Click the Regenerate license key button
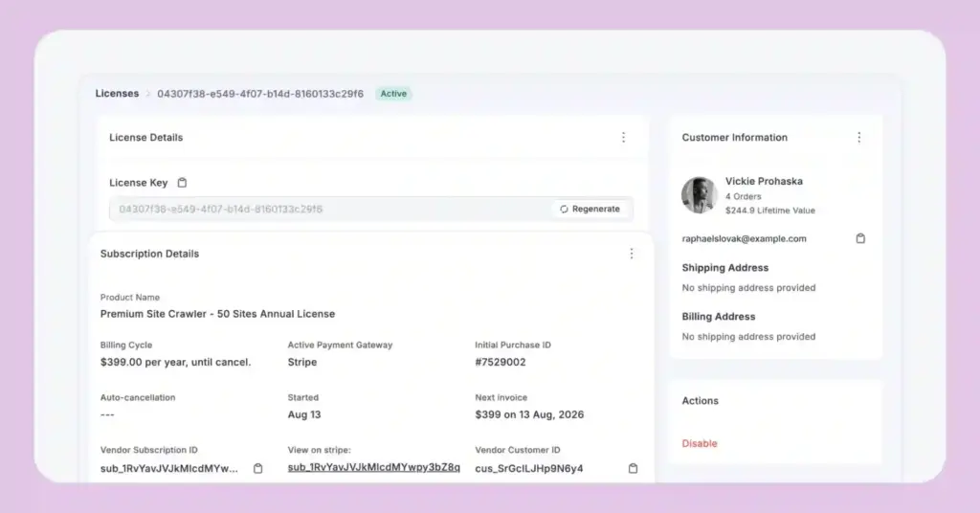Image resolution: width=980 pixels, height=513 pixels. click(590, 209)
